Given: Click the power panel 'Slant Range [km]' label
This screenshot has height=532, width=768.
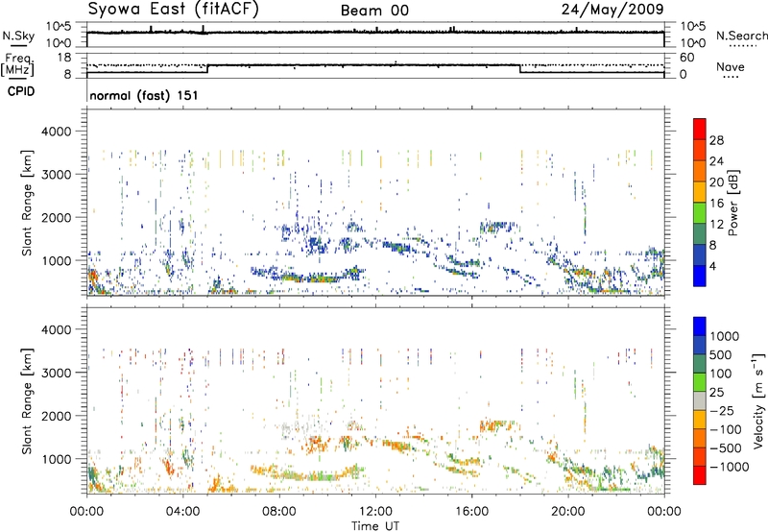Looking at the screenshot, I should tap(27, 203).
